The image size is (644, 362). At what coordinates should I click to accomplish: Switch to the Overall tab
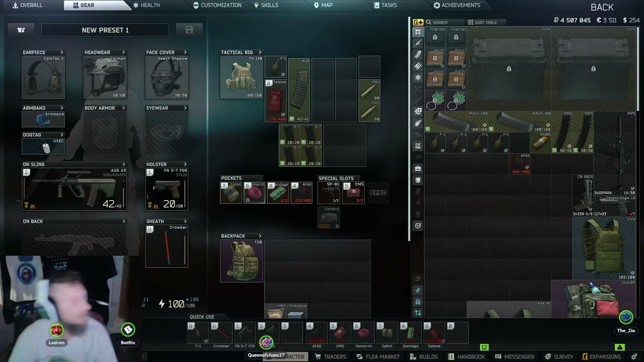pos(27,5)
